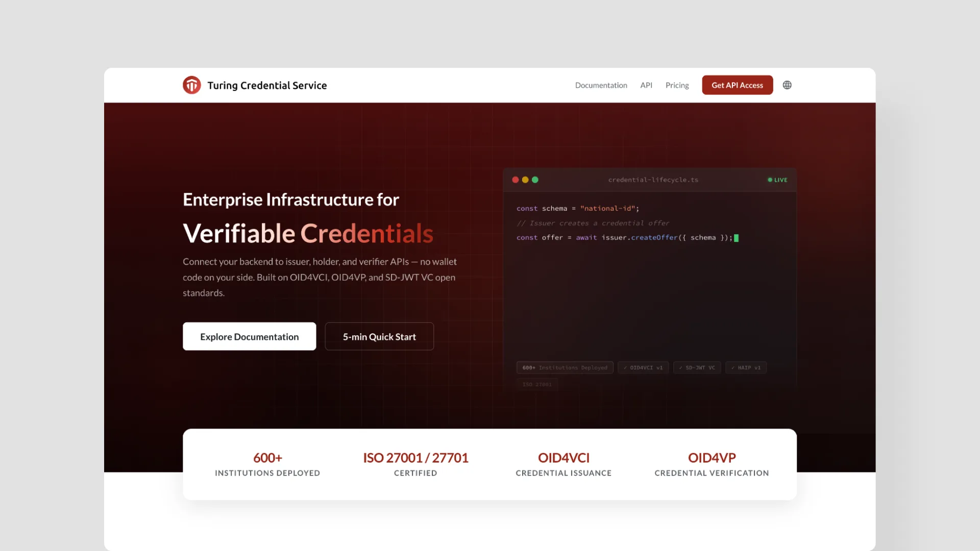Viewport: 980px width, 551px height.
Task: Open the API nav link
Action: pyautogui.click(x=646, y=85)
